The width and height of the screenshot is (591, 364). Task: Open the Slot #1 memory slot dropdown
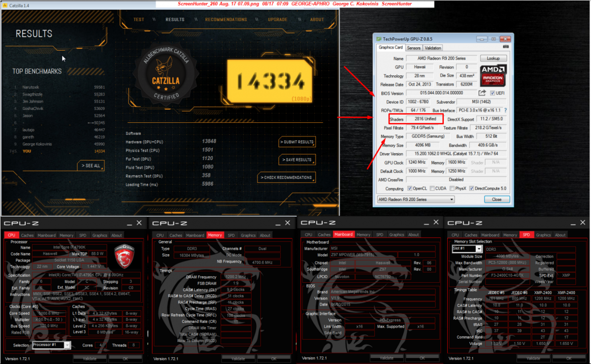(x=467, y=249)
